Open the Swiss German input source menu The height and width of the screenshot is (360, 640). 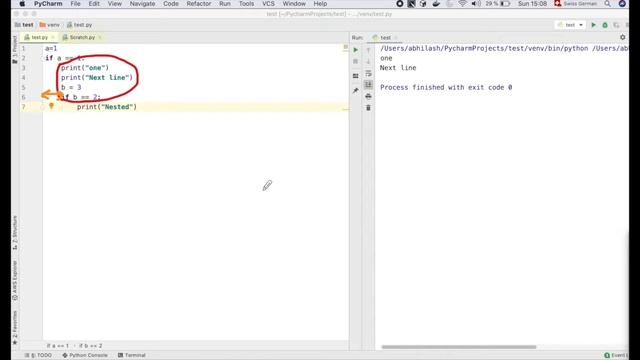pyautogui.click(x=575, y=4)
